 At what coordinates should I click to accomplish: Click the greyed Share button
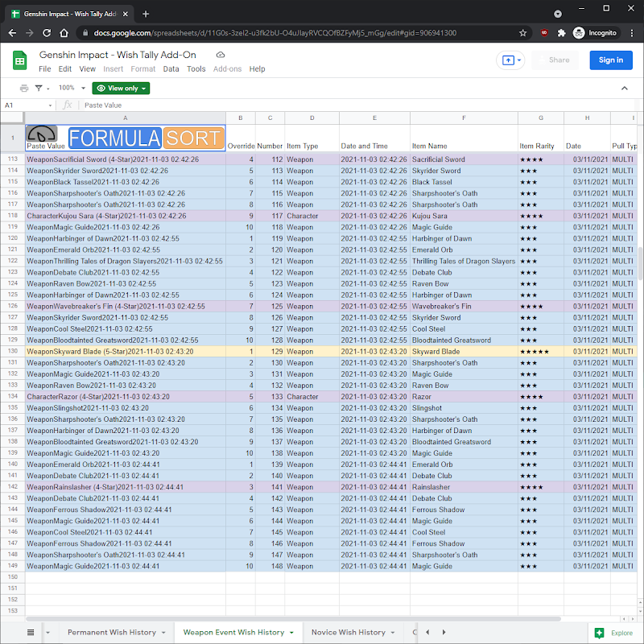point(555,60)
